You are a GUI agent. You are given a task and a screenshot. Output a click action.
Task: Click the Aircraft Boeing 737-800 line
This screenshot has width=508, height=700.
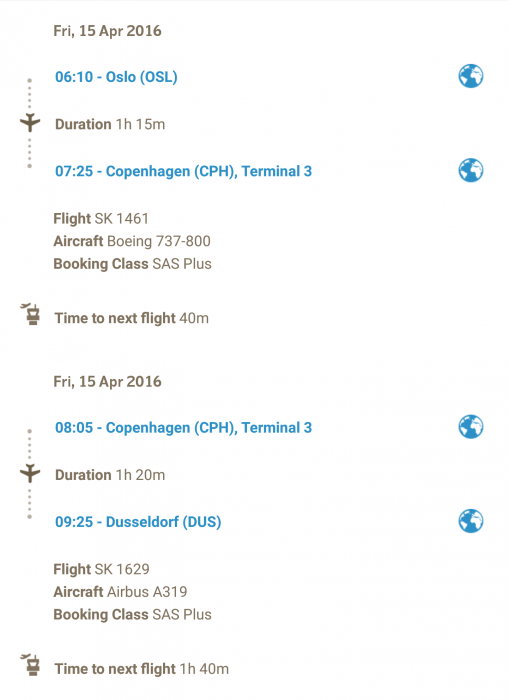pos(132,241)
